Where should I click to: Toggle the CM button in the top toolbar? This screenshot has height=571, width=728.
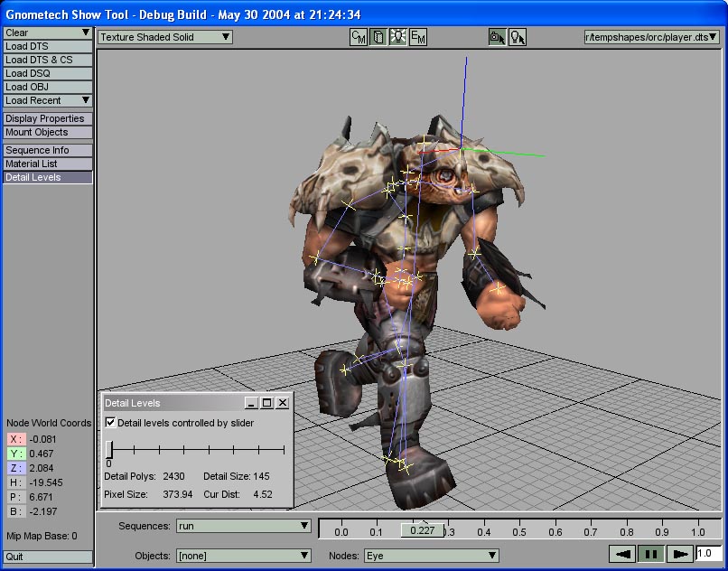click(x=359, y=37)
